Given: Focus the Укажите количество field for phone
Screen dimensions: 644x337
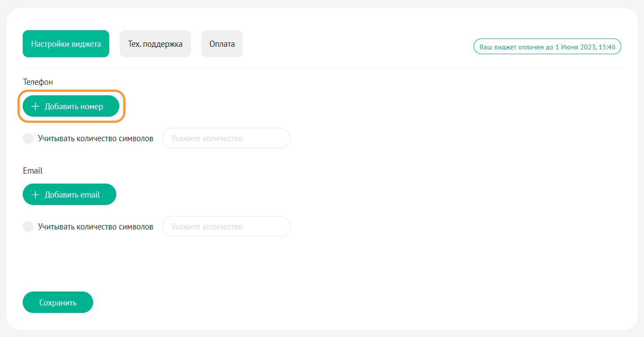Looking at the screenshot, I should coord(226,139).
